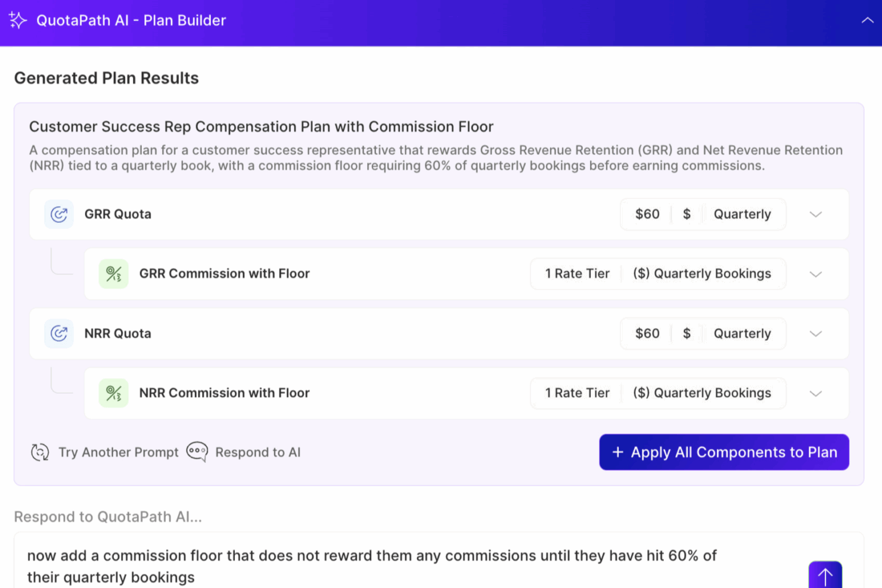The height and width of the screenshot is (588, 882).
Task: Expand the NRR Quota row
Action: click(x=815, y=334)
